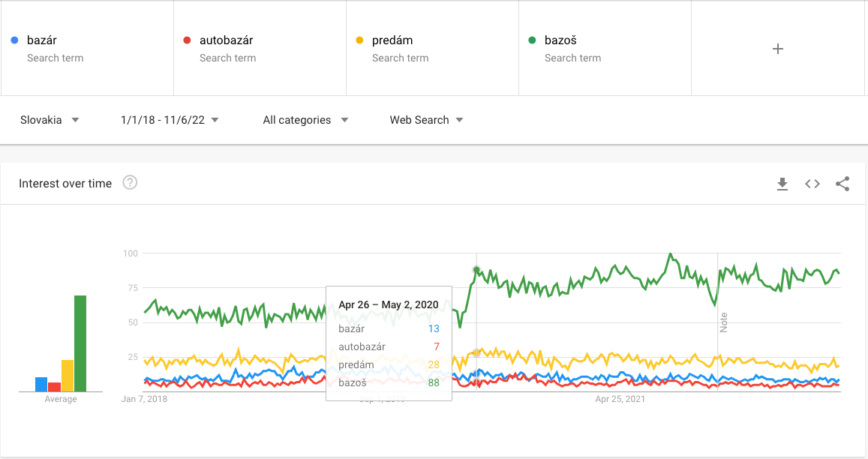This screenshot has height=459, width=868.
Task: Add a comparison term with the plus icon
Action: 778,49
